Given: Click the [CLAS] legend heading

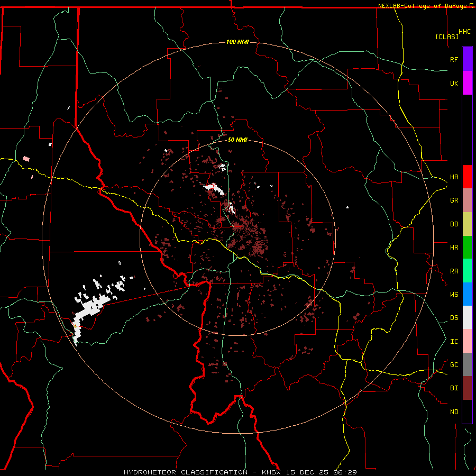Looking at the screenshot, I should [x=447, y=36].
